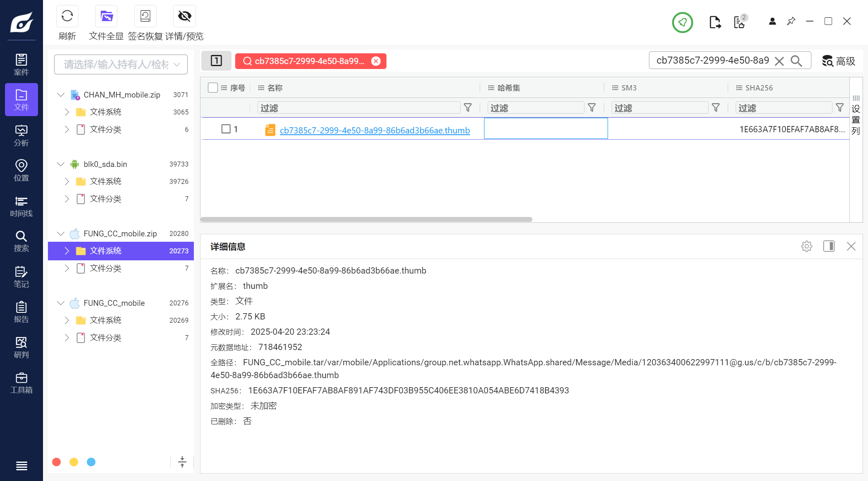
Task: Switch to the 搜索 search sidebar tab
Action: (x=21, y=241)
